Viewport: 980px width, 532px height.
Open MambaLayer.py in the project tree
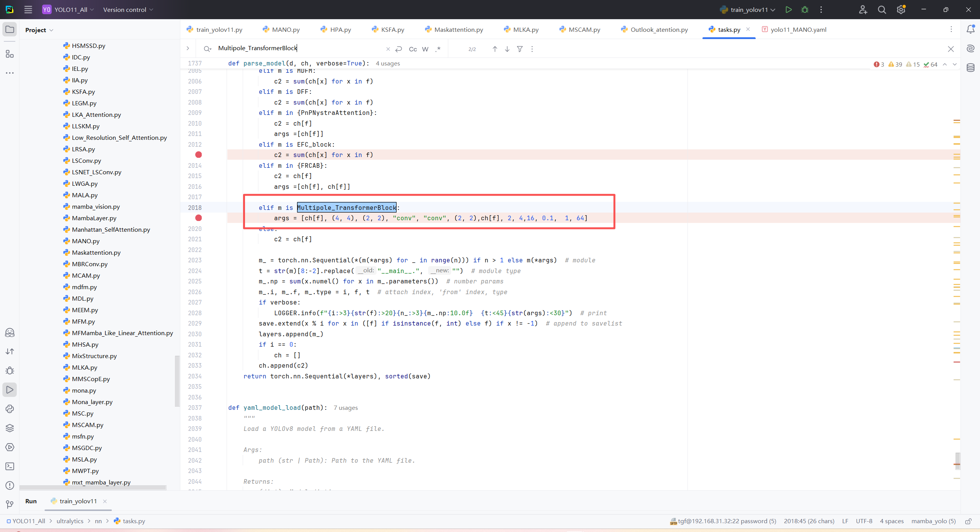point(94,218)
